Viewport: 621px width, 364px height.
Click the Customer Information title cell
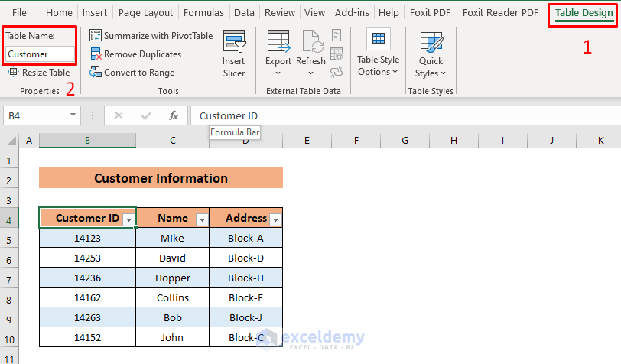[161, 178]
